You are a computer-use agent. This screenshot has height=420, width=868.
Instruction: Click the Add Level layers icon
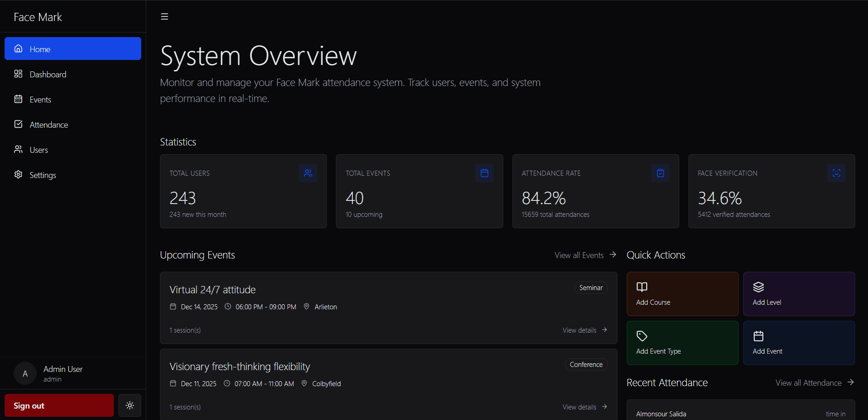tap(758, 287)
